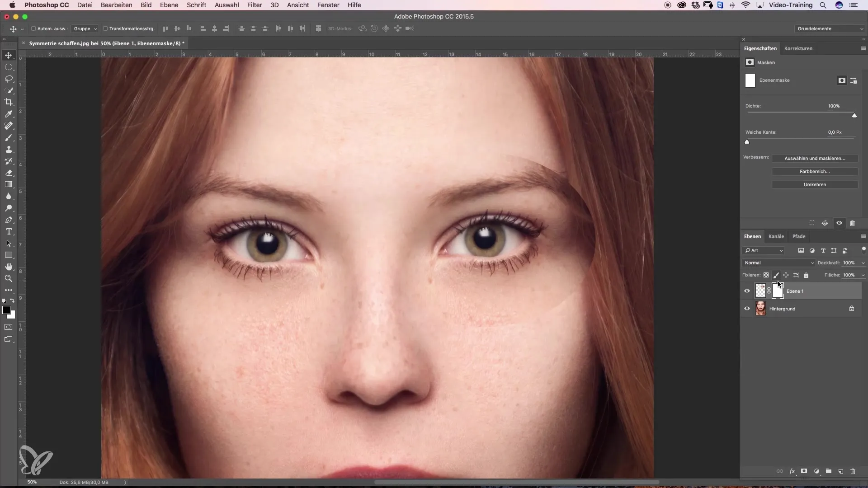This screenshot has height=488, width=868.
Task: Select the Hand tool
Action: 9,267
